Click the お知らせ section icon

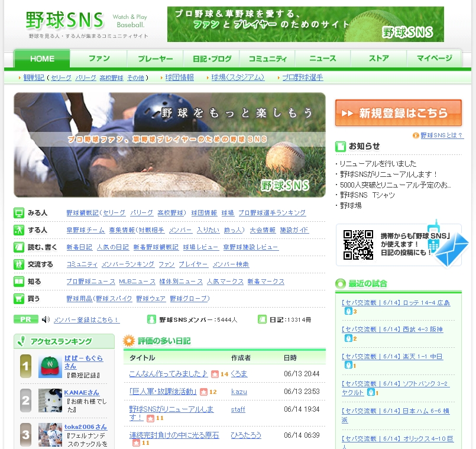[341, 147]
